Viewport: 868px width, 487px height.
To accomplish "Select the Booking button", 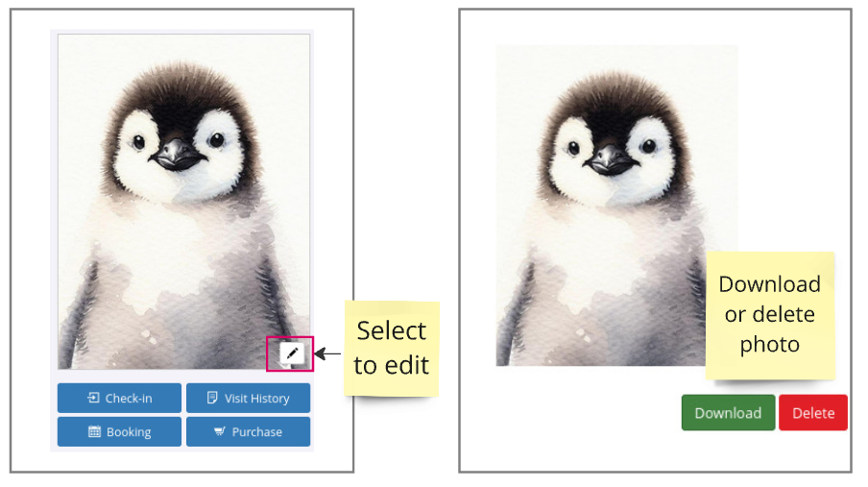I will click(120, 431).
